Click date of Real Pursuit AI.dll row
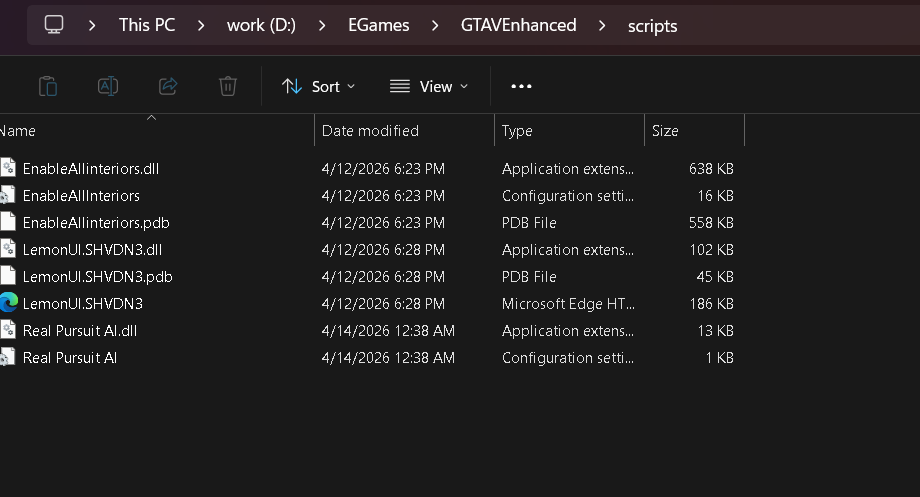The height and width of the screenshot is (497, 920). click(388, 330)
